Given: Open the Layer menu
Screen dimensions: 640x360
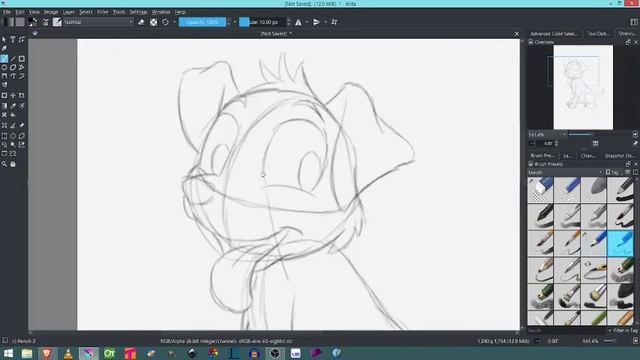Looking at the screenshot, I should coord(69,12).
